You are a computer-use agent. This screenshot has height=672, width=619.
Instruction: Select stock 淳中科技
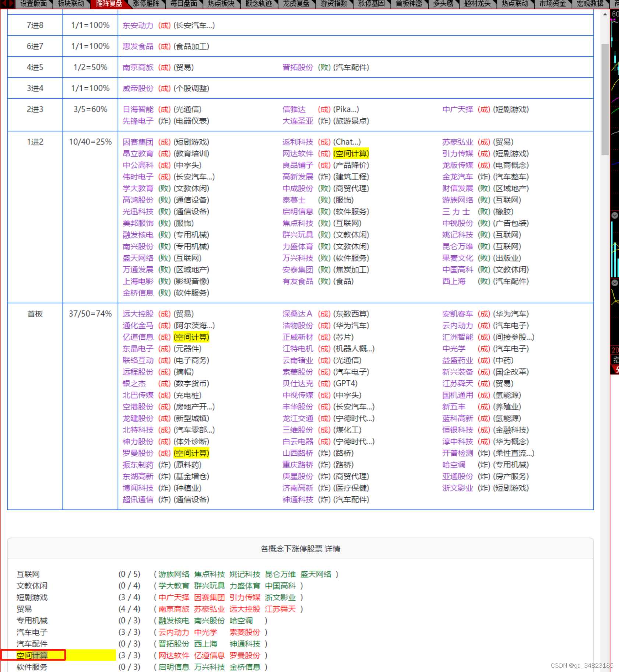pyautogui.click(x=458, y=442)
